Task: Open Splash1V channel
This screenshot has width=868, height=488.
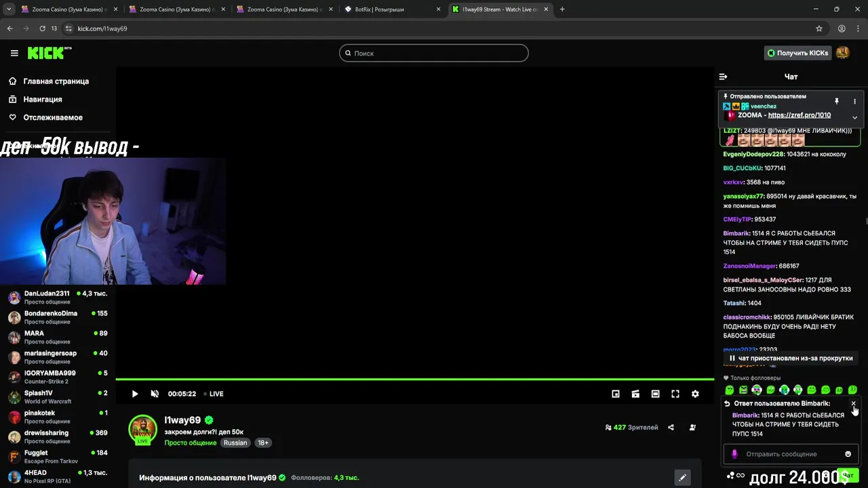Action: (58, 396)
